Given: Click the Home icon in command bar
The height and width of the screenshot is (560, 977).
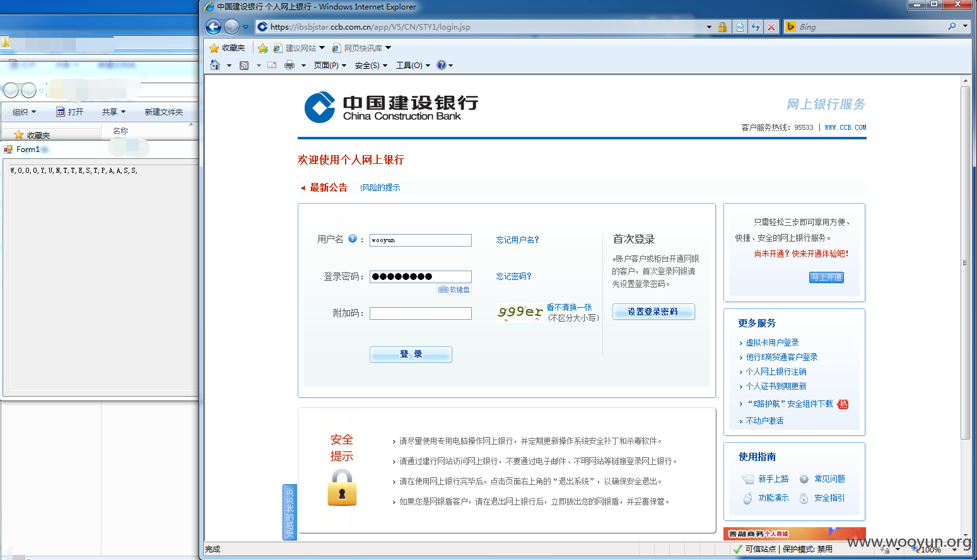Looking at the screenshot, I should tap(215, 65).
